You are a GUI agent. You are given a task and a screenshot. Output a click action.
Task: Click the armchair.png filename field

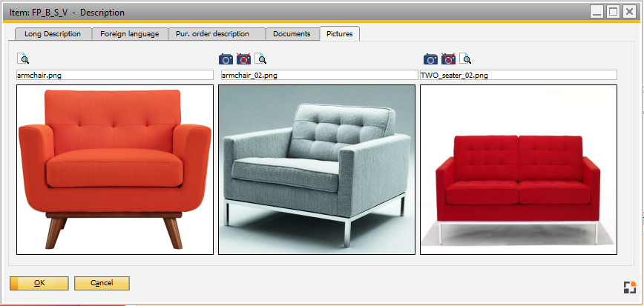point(116,75)
